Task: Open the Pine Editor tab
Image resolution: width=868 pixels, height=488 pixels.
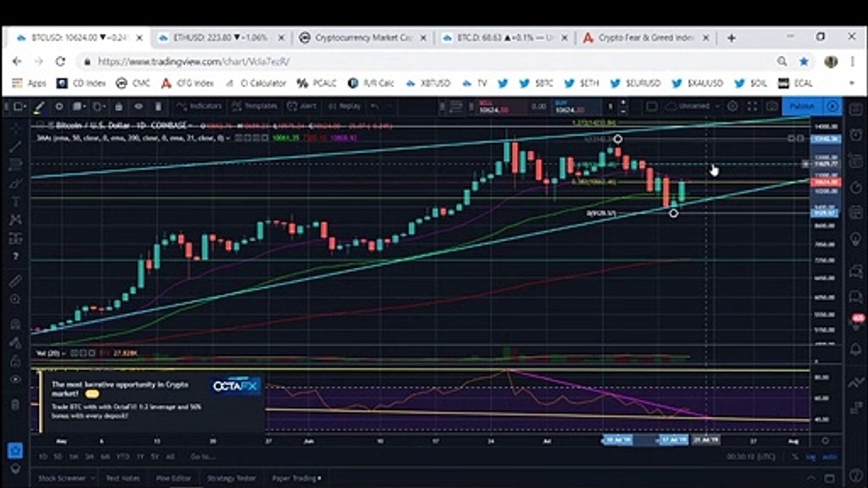Action: [x=174, y=478]
